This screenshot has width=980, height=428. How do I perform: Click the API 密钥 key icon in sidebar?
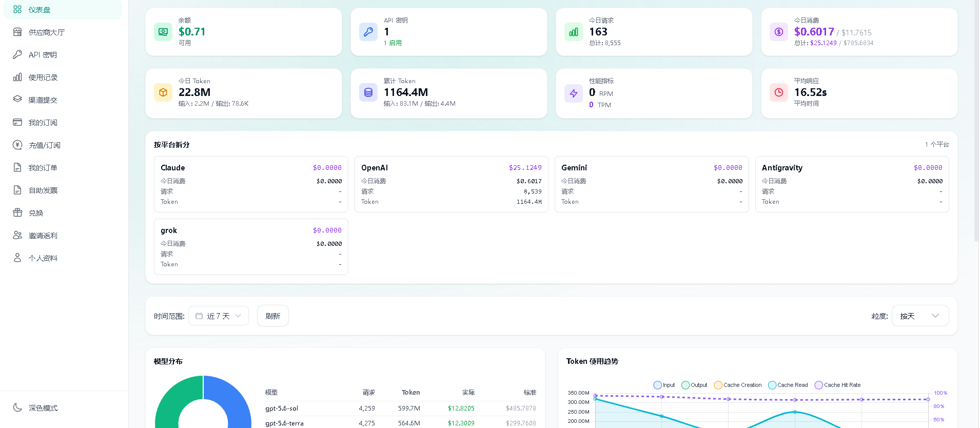pyautogui.click(x=17, y=54)
